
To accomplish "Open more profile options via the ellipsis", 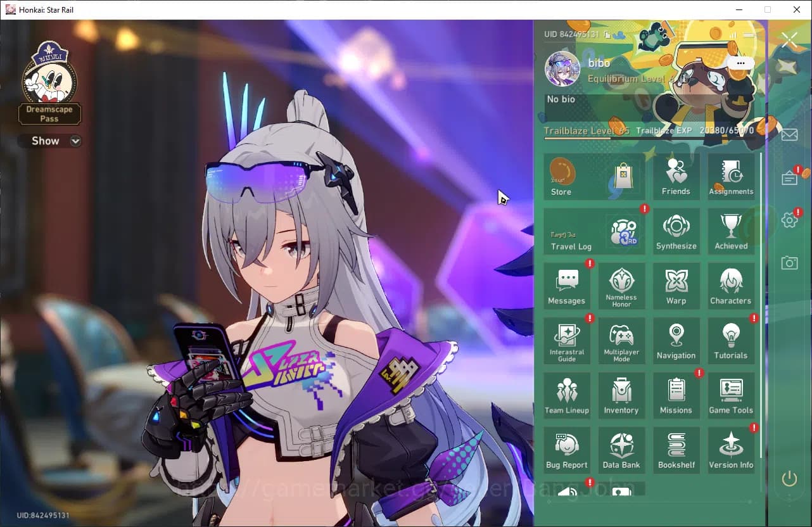I will 740,63.
